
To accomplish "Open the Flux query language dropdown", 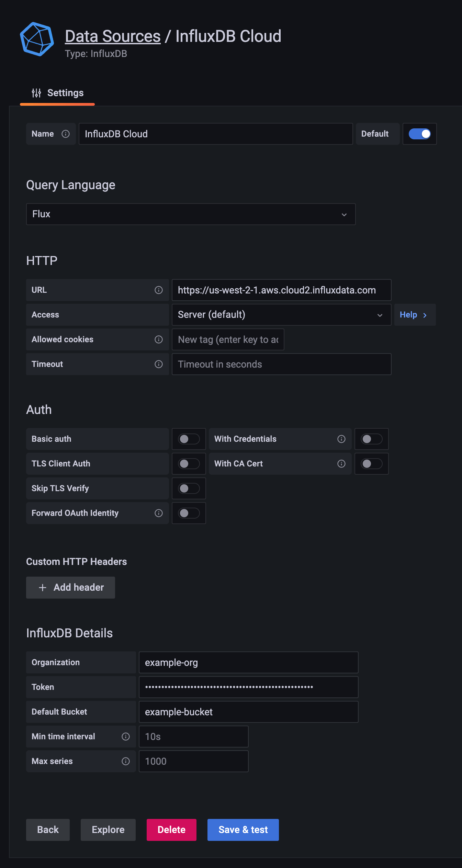I will (x=191, y=214).
